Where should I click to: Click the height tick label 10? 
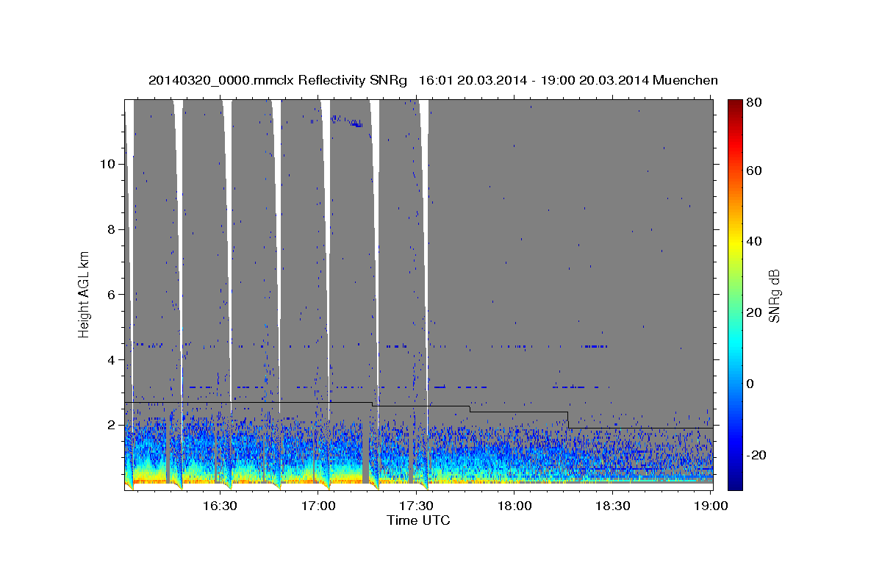(x=107, y=164)
